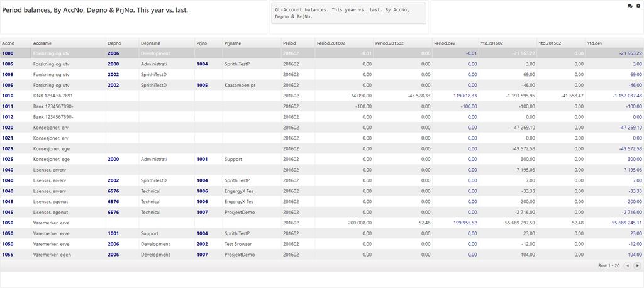
Task: Click the Accname column header
Action: [x=42, y=43]
